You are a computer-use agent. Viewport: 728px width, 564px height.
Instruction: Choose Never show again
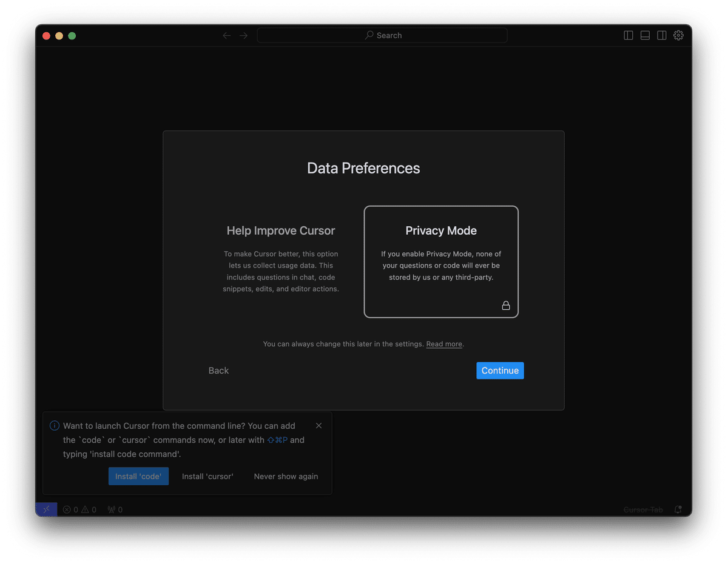pyautogui.click(x=286, y=476)
